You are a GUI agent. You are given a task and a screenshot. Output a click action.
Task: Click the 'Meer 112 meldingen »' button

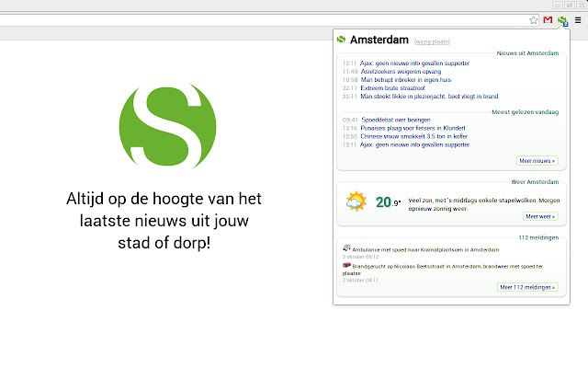pos(527,287)
